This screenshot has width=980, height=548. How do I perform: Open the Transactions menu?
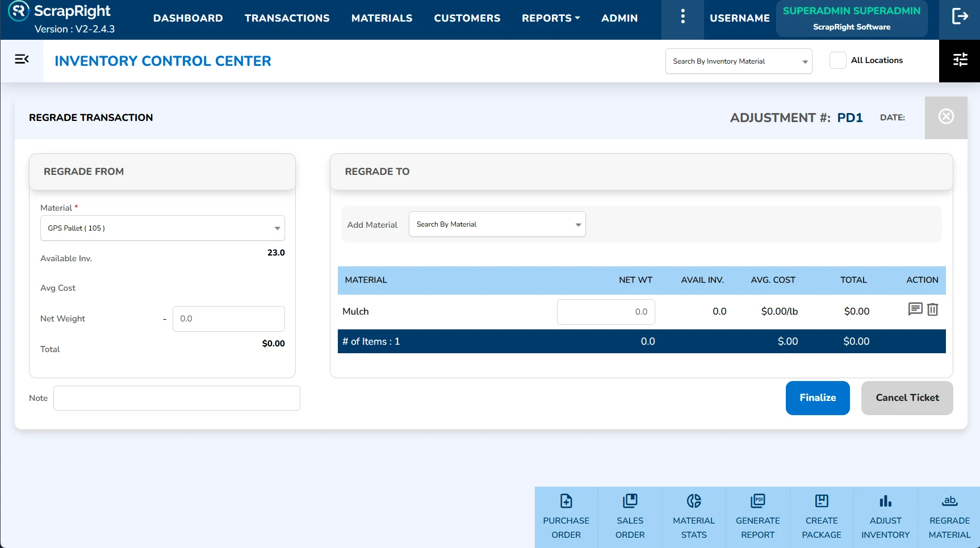[x=287, y=18]
